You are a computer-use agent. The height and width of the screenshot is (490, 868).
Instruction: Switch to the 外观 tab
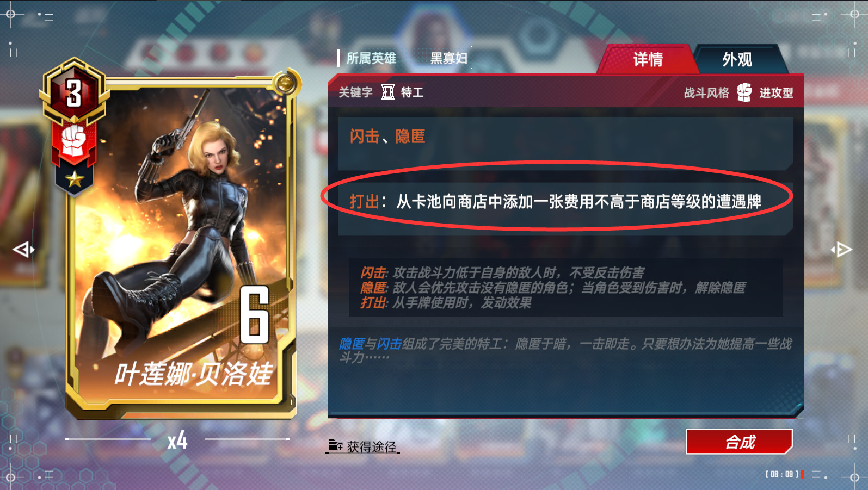[x=737, y=59]
